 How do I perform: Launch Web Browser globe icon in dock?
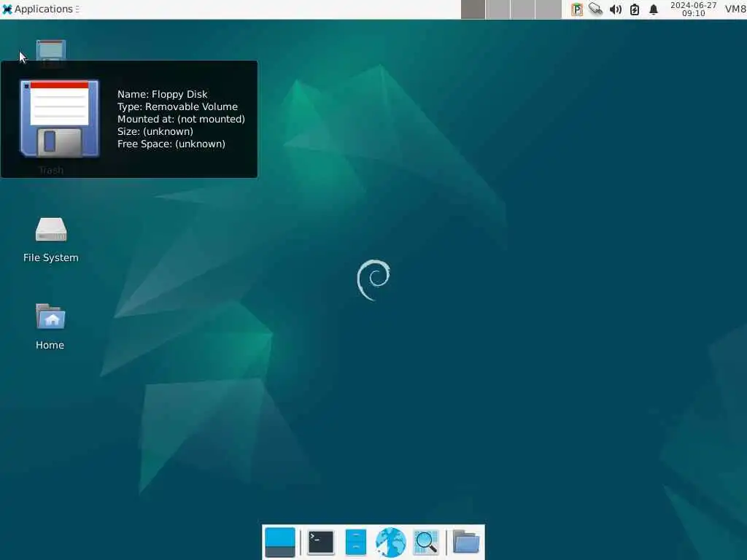tap(391, 542)
